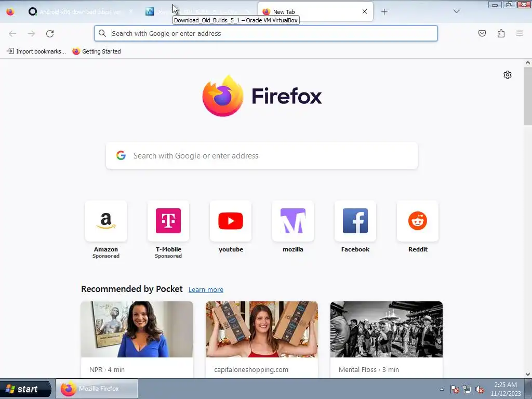Screen dimensions: 532x399
Task: Open the Mental Floss story thumbnail
Action: click(387, 329)
